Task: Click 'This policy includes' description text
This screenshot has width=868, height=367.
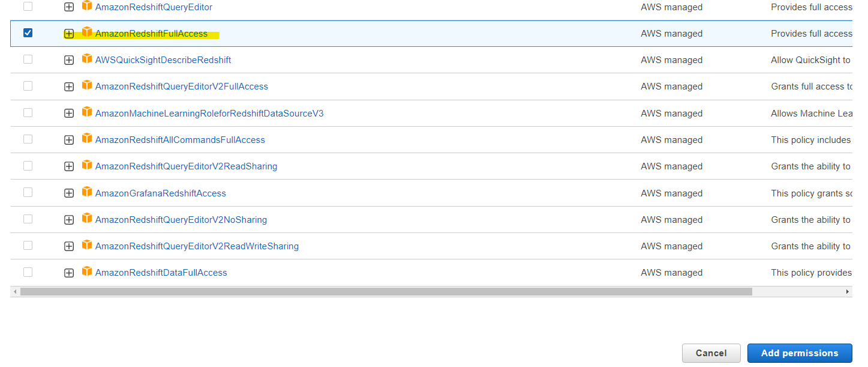Action: [x=811, y=140]
